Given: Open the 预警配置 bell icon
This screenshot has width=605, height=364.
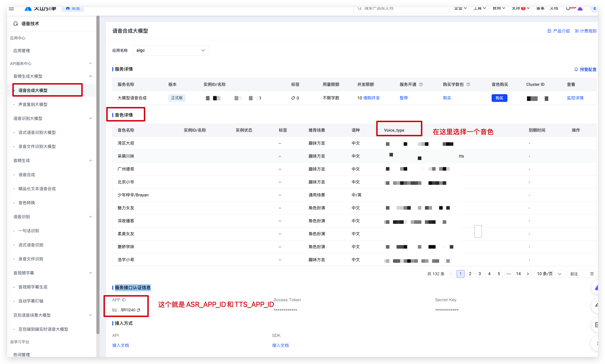Looking at the screenshot, I should click(576, 69).
